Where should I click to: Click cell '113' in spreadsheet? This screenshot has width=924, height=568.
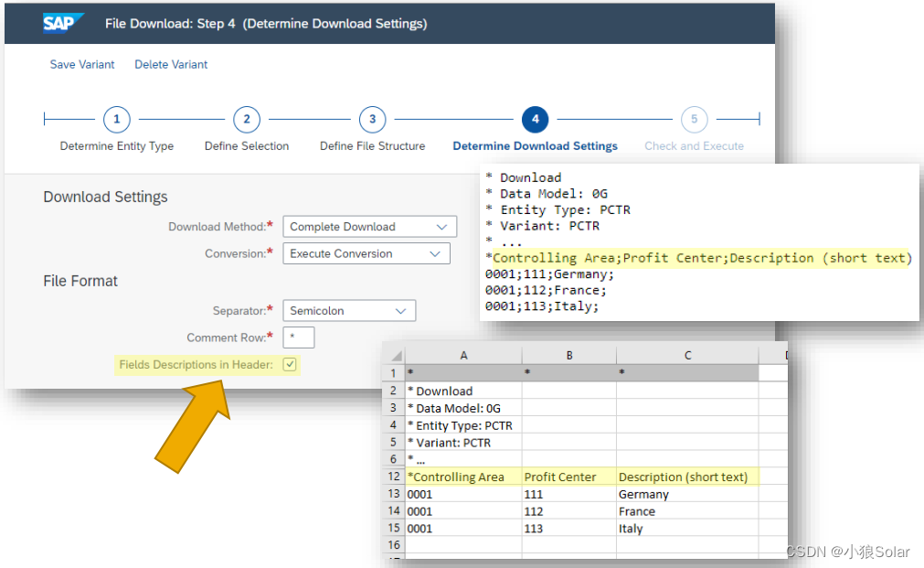click(569, 528)
